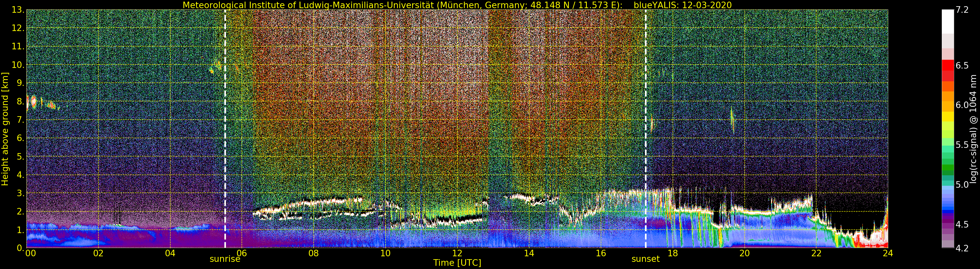
Task: Click the 6.5 colorbar tick value
Action: pos(962,65)
